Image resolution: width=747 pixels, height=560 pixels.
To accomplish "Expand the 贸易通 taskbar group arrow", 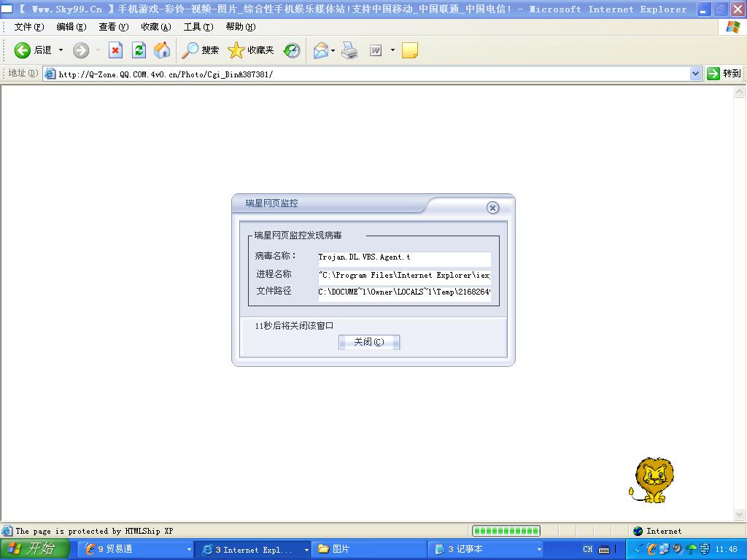I will (x=189, y=550).
